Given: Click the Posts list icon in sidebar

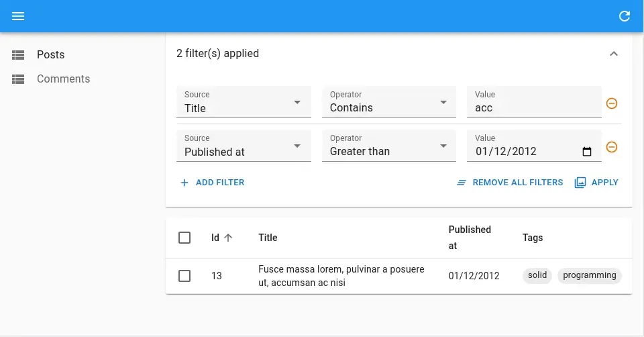Looking at the screenshot, I should point(18,55).
